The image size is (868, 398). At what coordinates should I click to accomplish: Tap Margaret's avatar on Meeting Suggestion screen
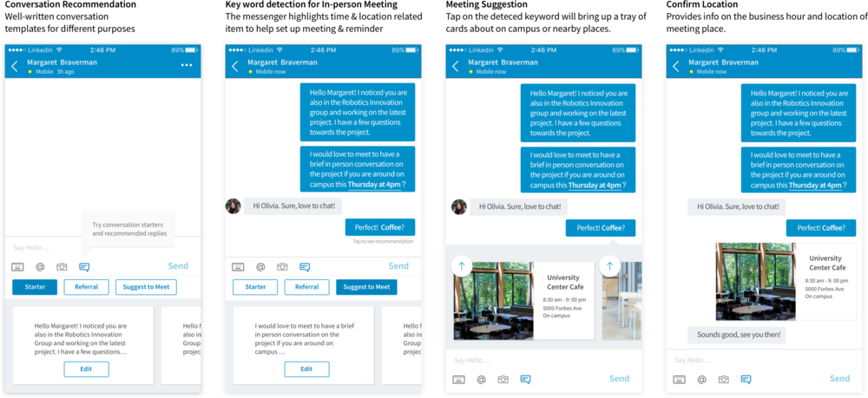click(x=459, y=206)
